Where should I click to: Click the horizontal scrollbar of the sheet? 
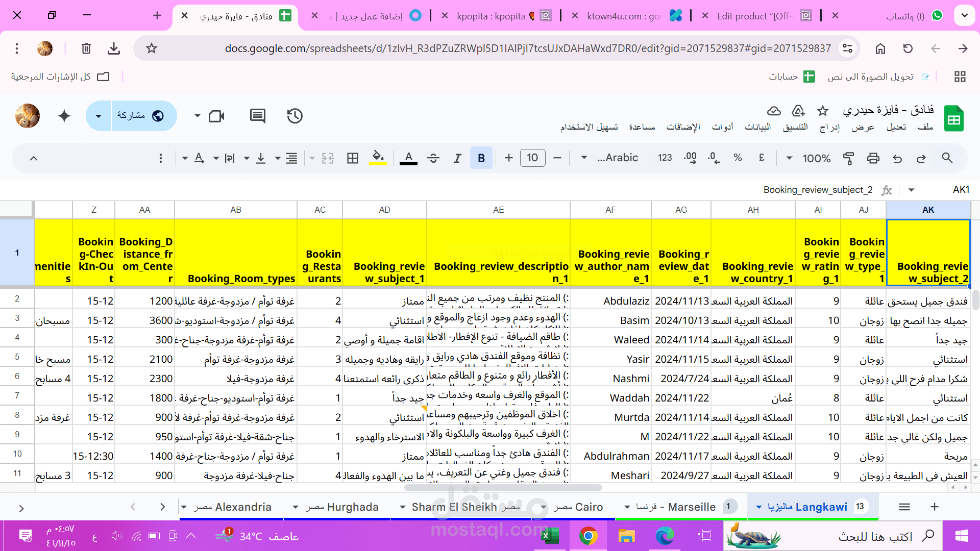click(503, 488)
